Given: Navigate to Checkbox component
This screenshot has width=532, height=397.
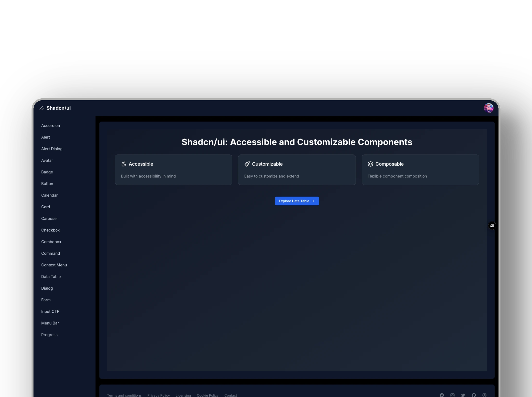Looking at the screenshot, I should click(x=50, y=230).
